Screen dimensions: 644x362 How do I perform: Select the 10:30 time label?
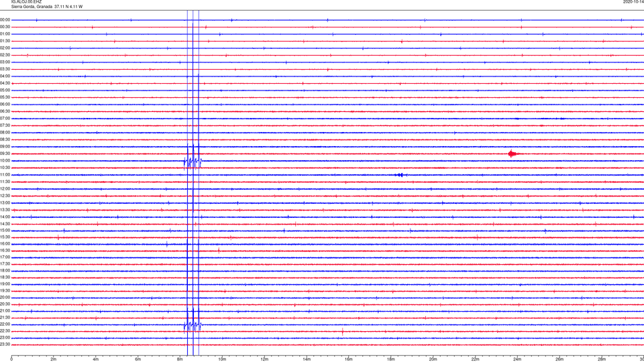(x=5, y=168)
